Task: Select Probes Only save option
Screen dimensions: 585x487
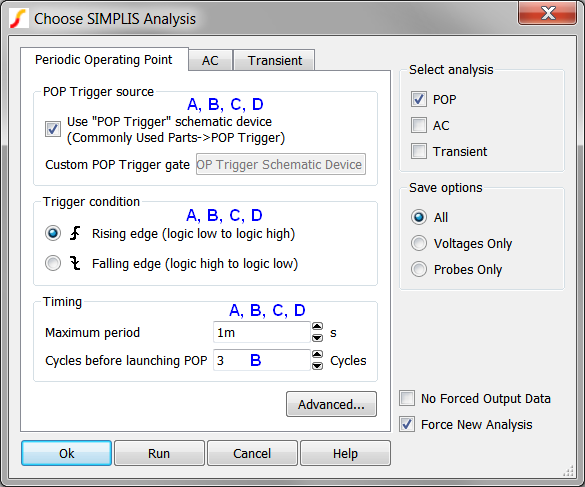Action: 419,269
